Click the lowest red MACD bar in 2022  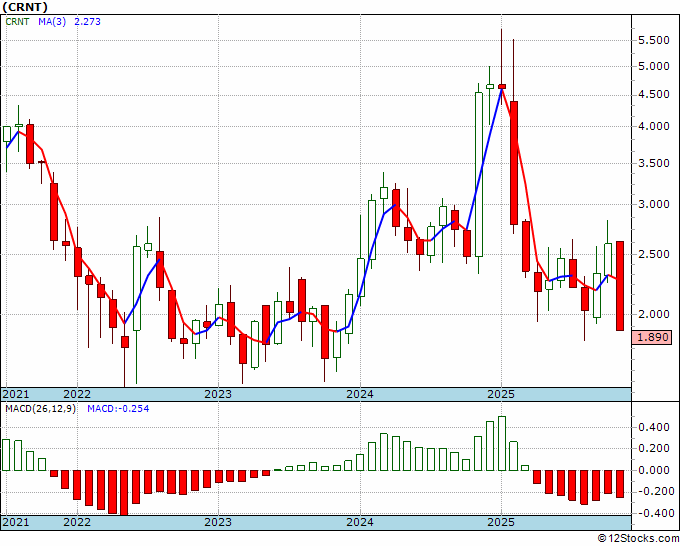pos(124,493)
